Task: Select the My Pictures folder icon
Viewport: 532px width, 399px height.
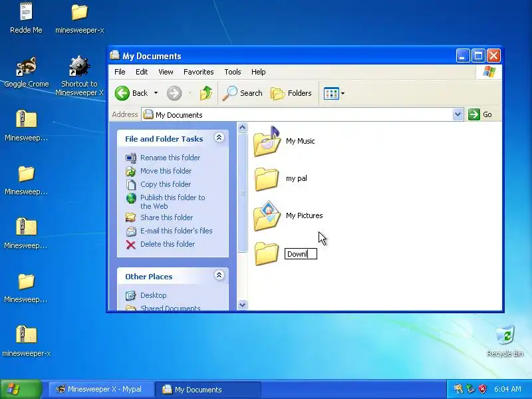Action: [267, 215]
